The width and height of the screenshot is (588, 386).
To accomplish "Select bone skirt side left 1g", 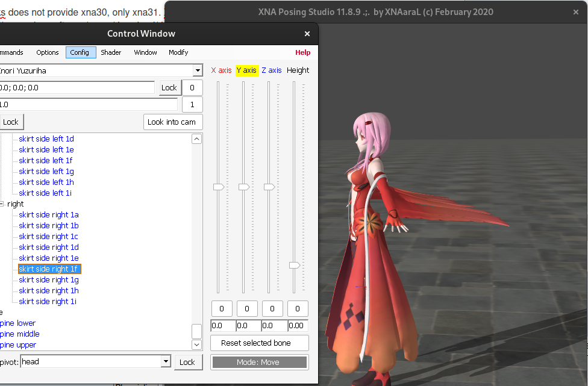I will tap(46, 171).
